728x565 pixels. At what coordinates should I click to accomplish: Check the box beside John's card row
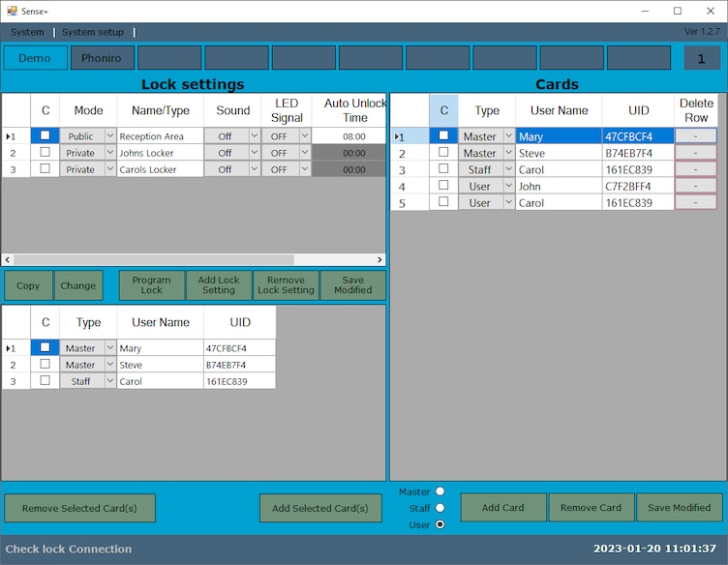[443, 185]
